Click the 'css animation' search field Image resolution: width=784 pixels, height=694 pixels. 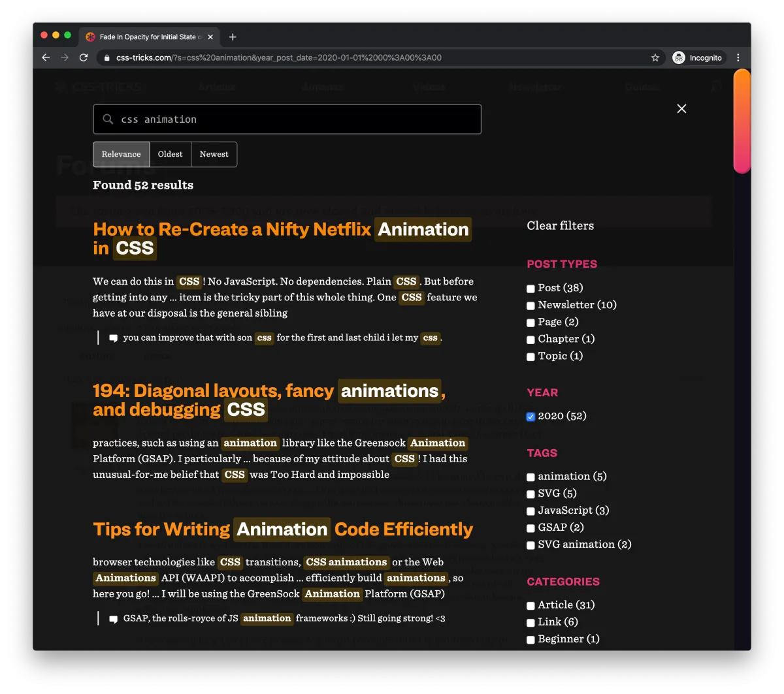point(287,119)
